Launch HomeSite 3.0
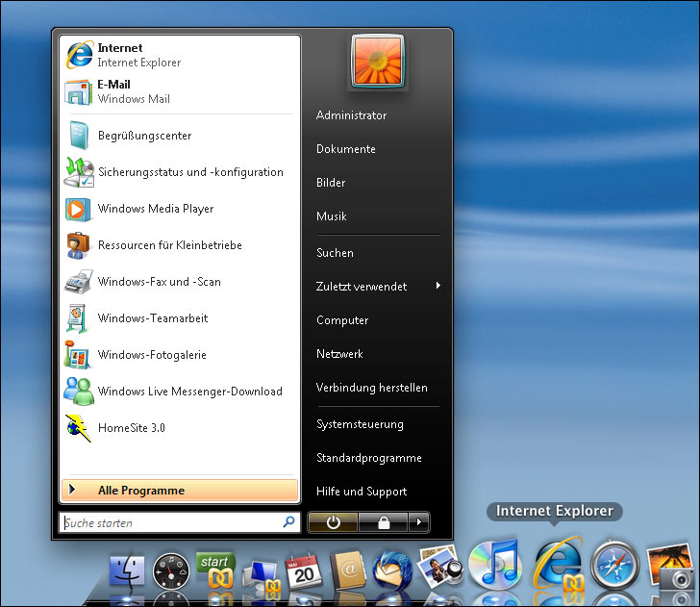This screenshot has height=607, width=700. (180, 428)
